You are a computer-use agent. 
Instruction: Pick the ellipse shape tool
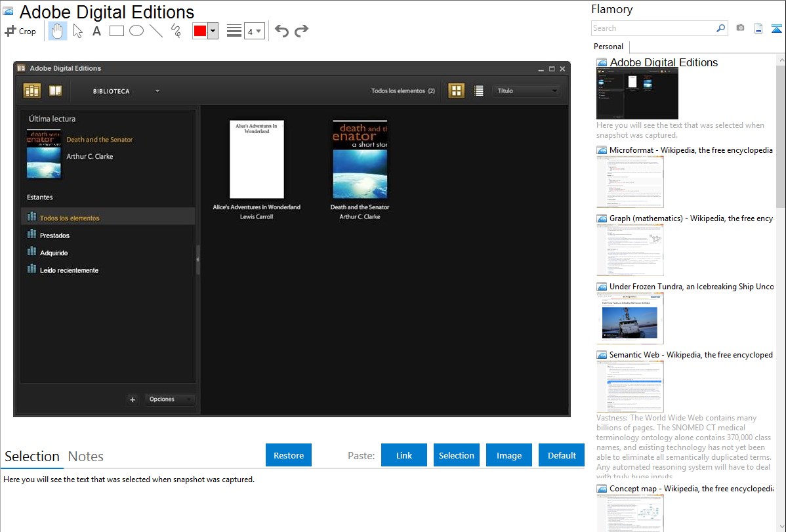[x=136, y=31]
